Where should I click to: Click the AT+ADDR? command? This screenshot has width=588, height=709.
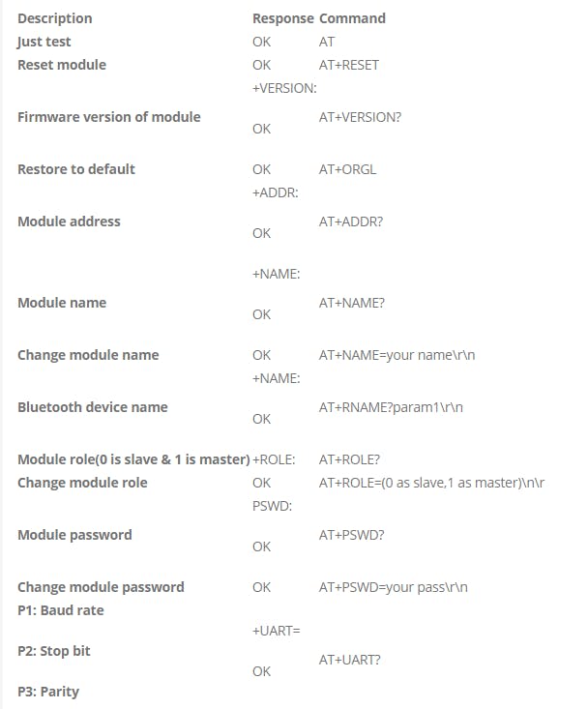(351, 222)
